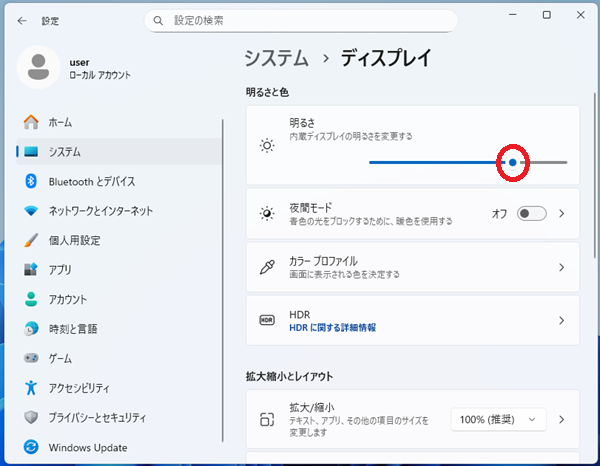The image size is (600, 466).
Task: Click the 拡大/縮小 scale icon
Action: point(267,419)
